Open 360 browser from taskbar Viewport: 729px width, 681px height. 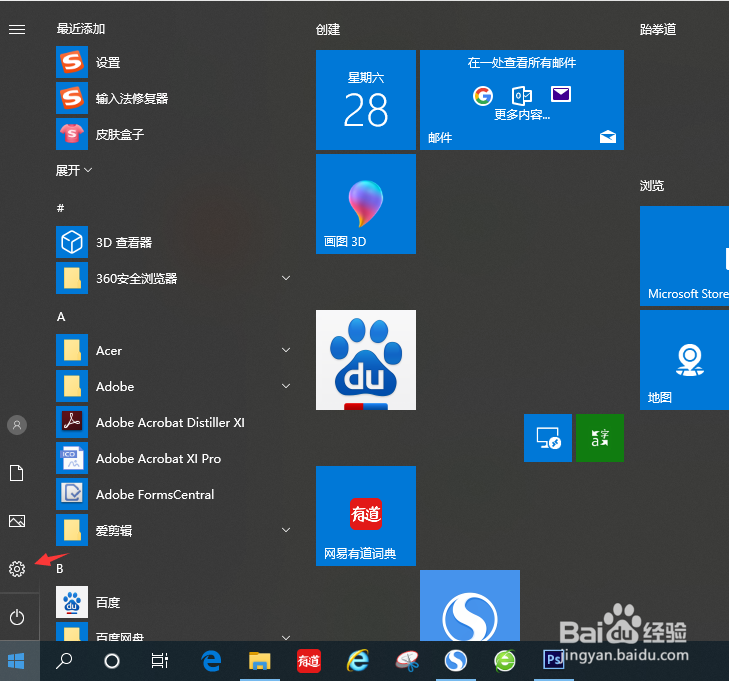(505, 661)
